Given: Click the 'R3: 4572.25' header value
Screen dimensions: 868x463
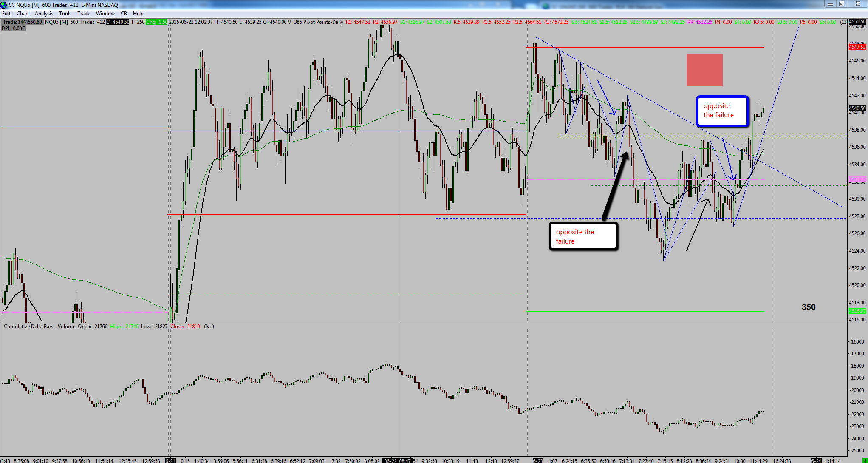Looking at the screenshot, I should click(556, 22).
